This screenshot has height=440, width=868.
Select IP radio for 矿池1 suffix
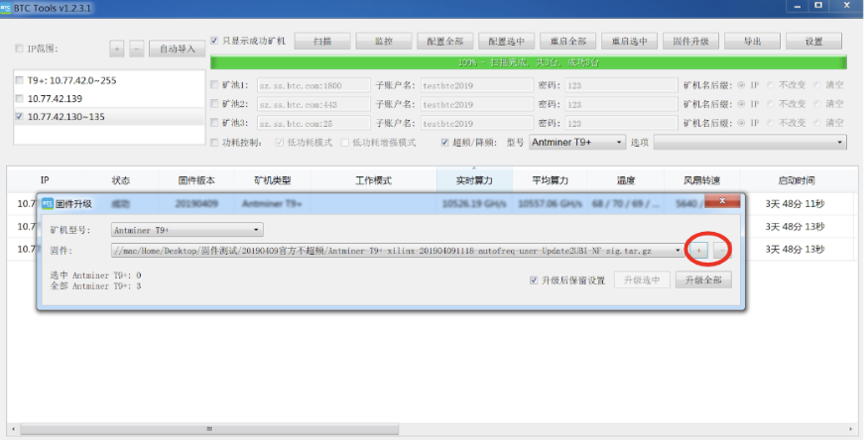741,85
